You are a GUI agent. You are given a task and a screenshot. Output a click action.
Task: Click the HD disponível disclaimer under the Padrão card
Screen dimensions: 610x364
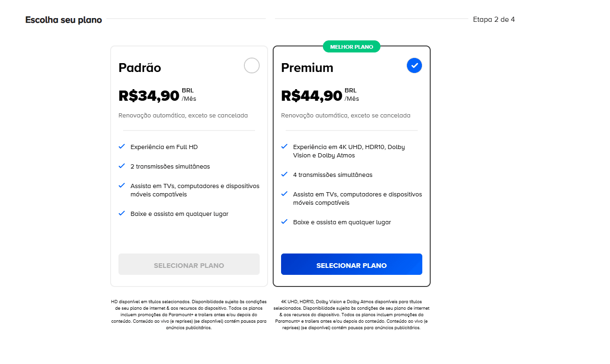tap(189, 314)
